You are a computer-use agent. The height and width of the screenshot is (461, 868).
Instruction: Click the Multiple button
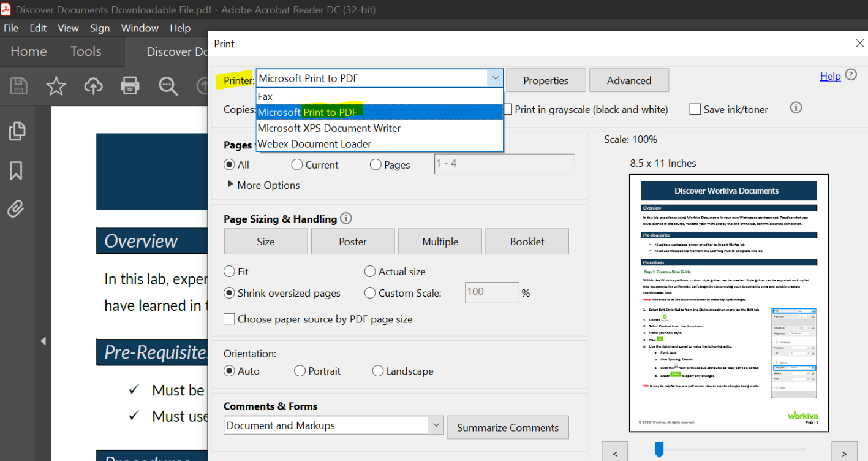click(x=440, y=242)
